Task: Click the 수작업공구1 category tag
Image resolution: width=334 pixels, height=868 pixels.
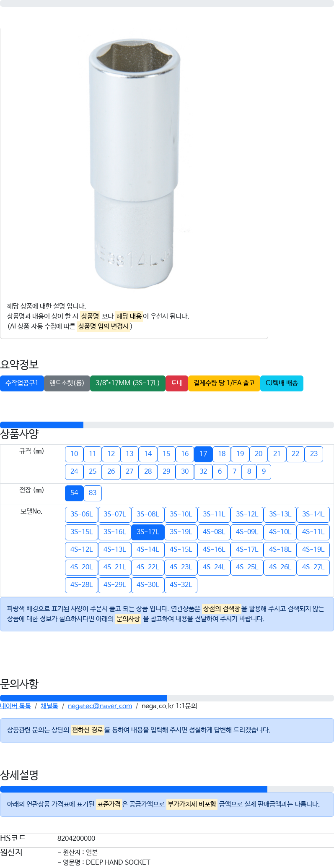Action: 22,383
